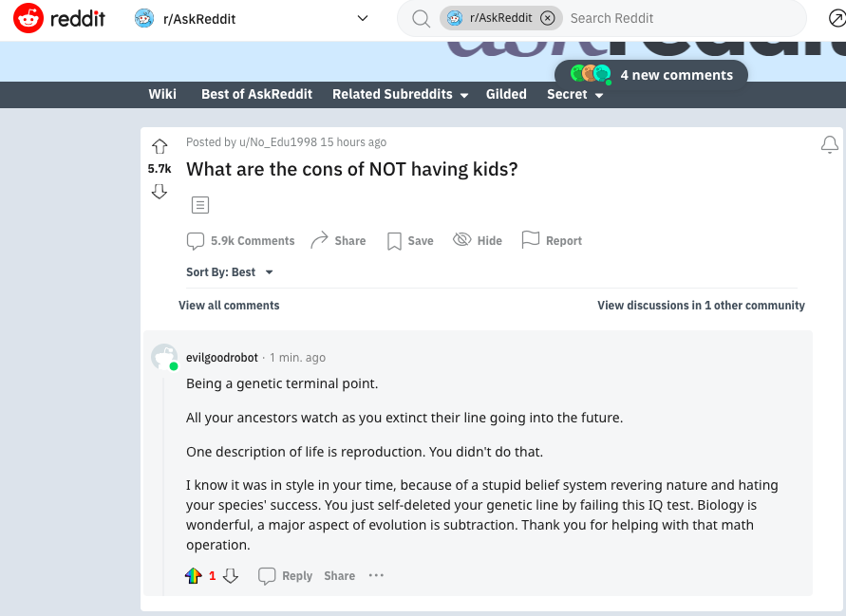Open the Wiki tab
Viewport: 846px width, 616px height.
point(162,94)
